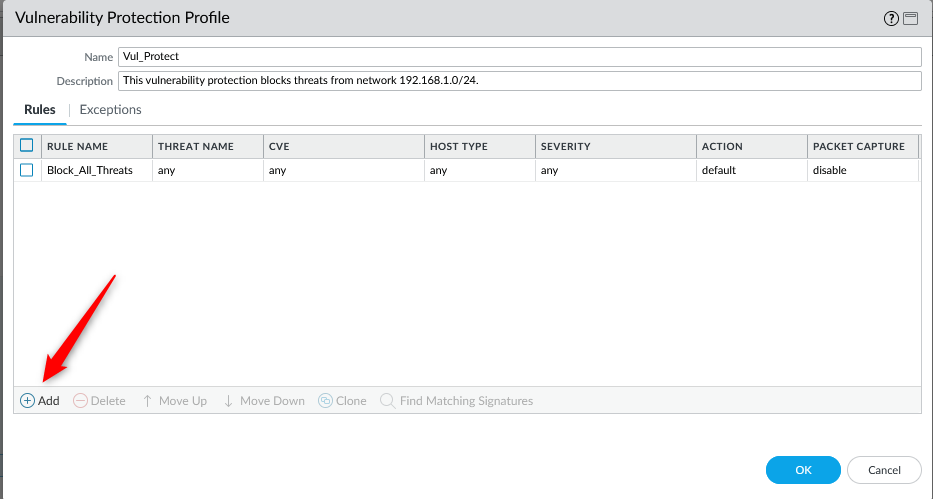Click the Find Matching Signatures magnifier
Viewport: 933px width, 499px height.
coord(387,401)
